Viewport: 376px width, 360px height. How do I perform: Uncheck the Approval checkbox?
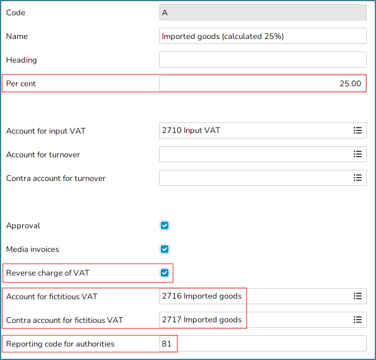click(x=165, y=226)
